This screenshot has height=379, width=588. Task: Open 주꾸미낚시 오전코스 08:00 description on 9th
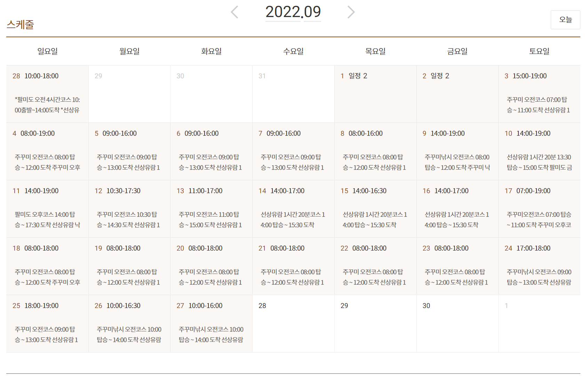(x=457, y=162)
